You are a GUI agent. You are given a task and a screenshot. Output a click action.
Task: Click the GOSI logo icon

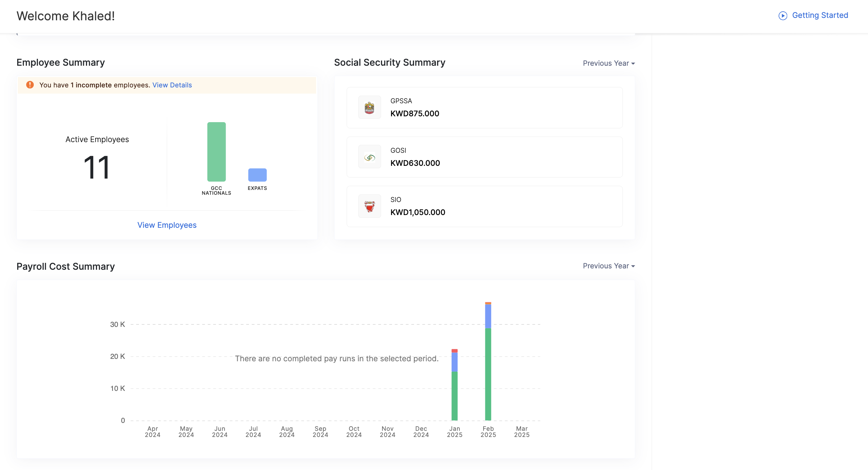[369, 157]
